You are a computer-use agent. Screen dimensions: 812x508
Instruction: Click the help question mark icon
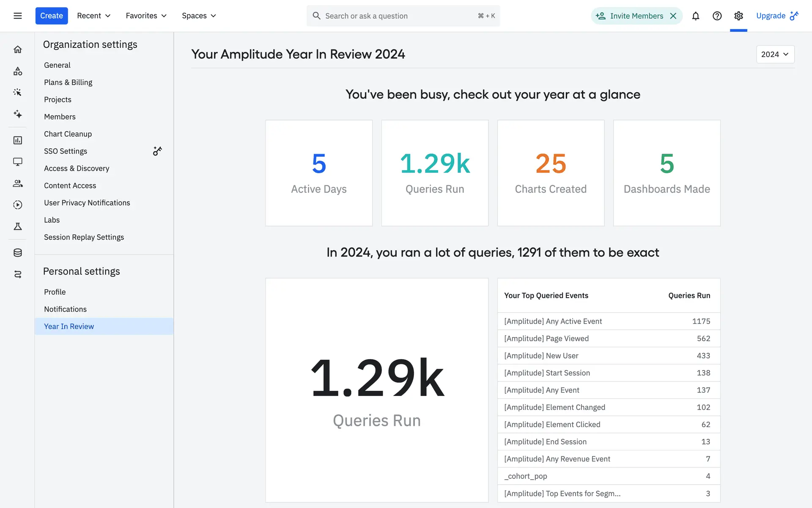[717, 16]
